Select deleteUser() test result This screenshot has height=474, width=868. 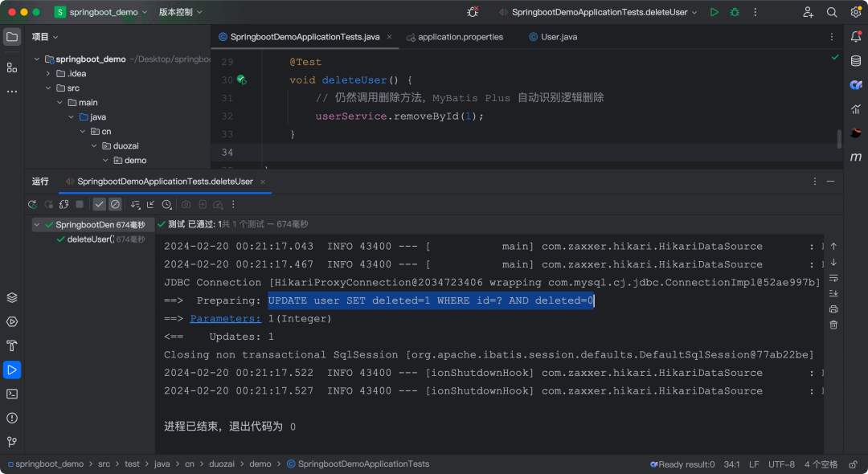tap(93, 239)
